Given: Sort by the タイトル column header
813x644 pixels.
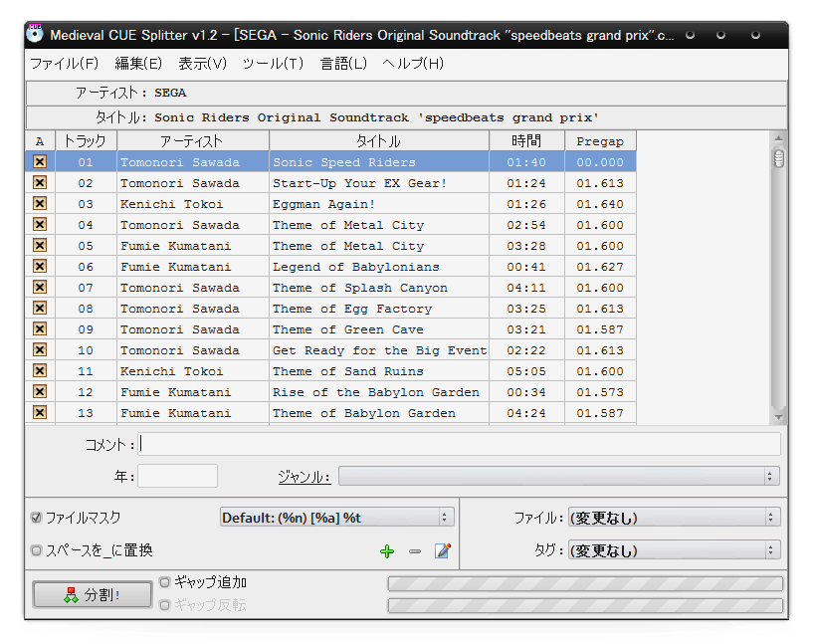Looking at the screenshot, I should point(379,141).
